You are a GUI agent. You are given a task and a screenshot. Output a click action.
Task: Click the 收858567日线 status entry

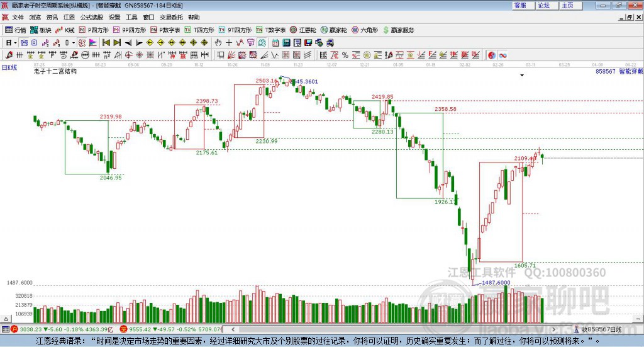[597, 329]
